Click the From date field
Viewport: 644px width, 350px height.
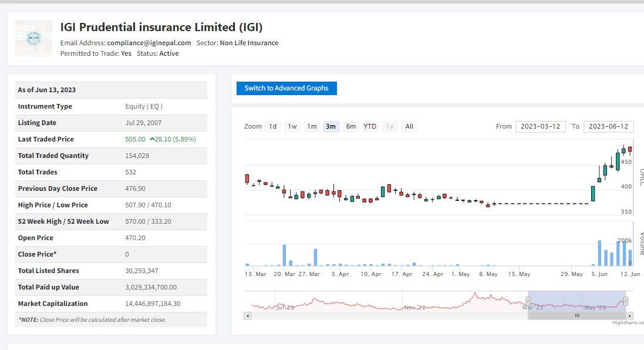tap(540, 126)
